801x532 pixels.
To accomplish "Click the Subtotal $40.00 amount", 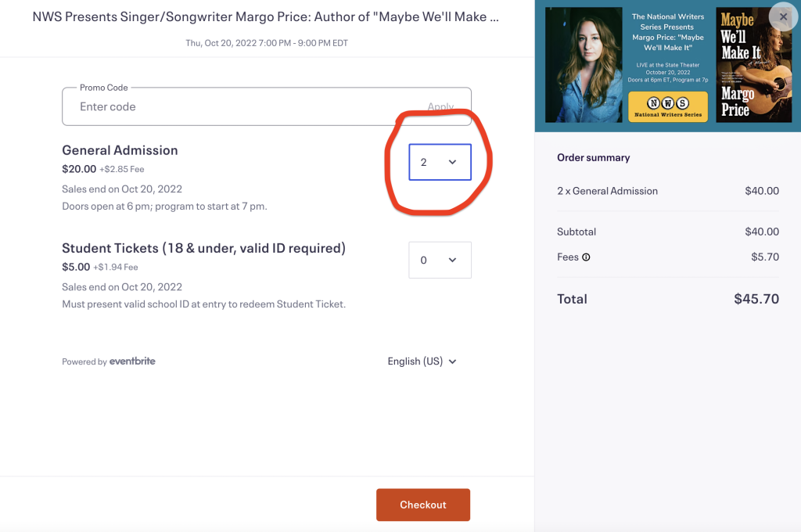I will [x=762, y=232].
